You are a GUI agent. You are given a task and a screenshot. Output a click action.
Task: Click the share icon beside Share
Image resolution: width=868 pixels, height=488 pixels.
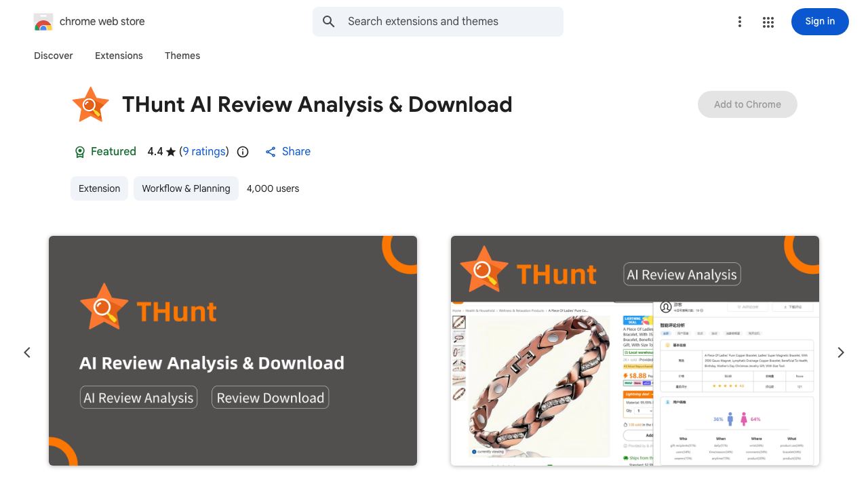(271, 152)
